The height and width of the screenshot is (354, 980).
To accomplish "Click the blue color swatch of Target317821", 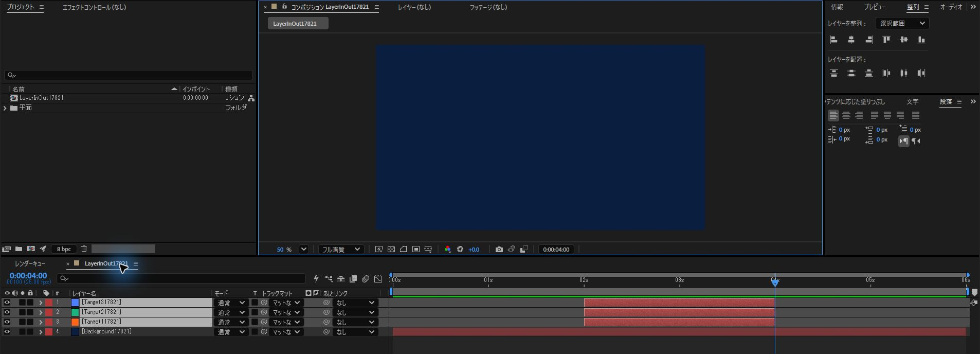I will tap(75, 303).
